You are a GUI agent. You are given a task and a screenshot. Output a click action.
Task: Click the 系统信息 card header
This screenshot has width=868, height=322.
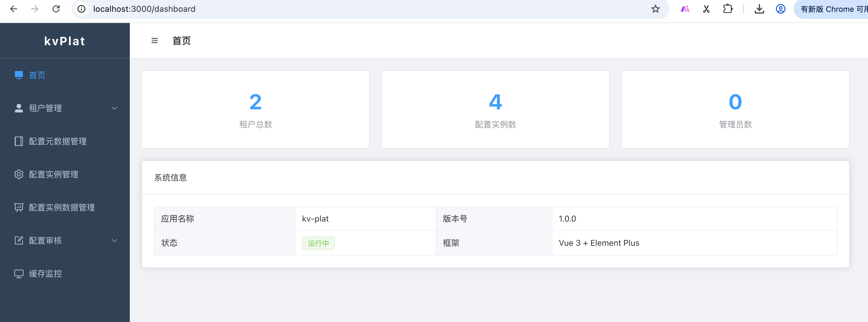point(495,178)
